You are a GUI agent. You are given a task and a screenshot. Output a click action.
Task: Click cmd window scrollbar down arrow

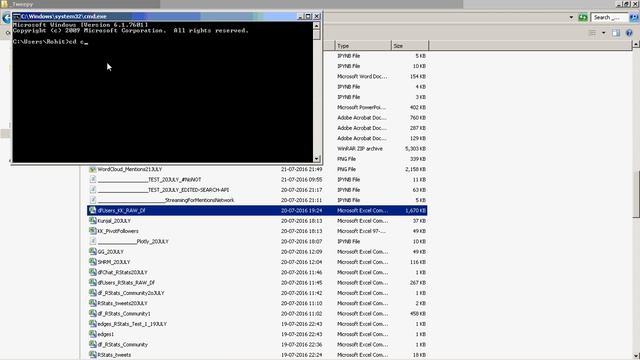tap(316, 159)
